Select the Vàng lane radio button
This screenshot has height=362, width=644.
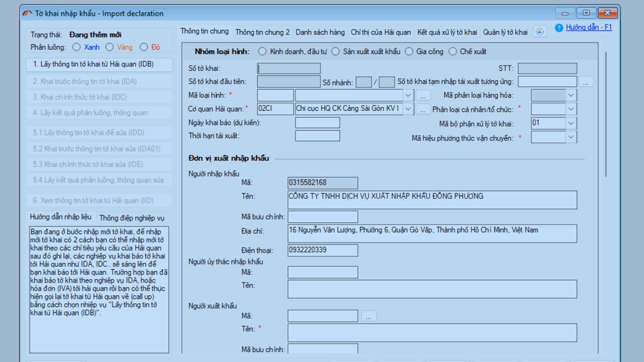click(109, 47)
